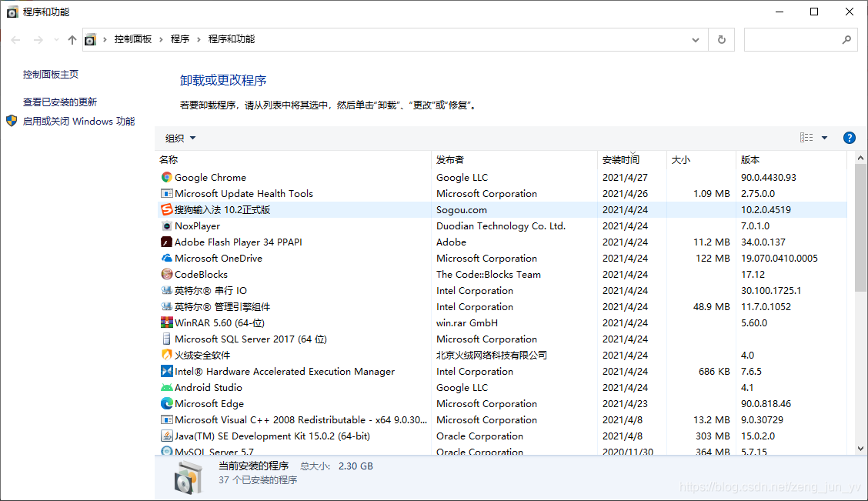Click the search magnifier icon
Image resolution: width=868 pixels, height=501 pixels.
[x=847, y=39]
